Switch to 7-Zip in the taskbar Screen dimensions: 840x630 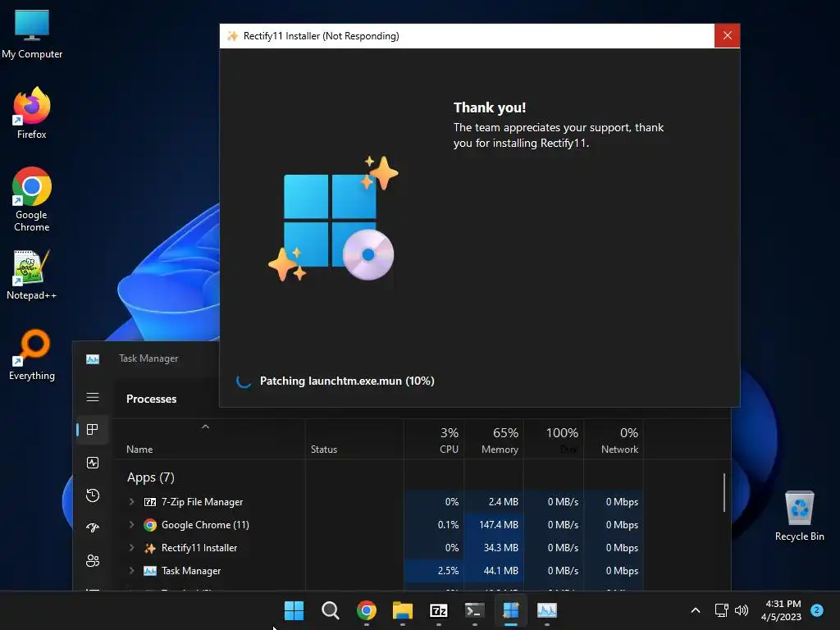(439, 610)
